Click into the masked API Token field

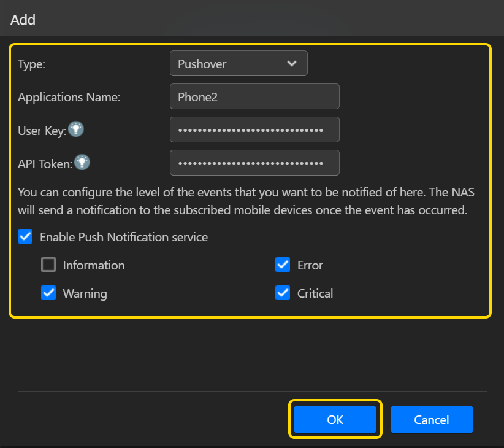click(x=254, y=163)
